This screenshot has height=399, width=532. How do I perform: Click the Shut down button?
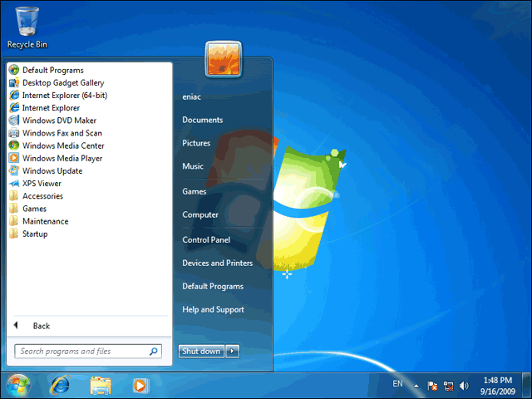[x=201, y=351]
